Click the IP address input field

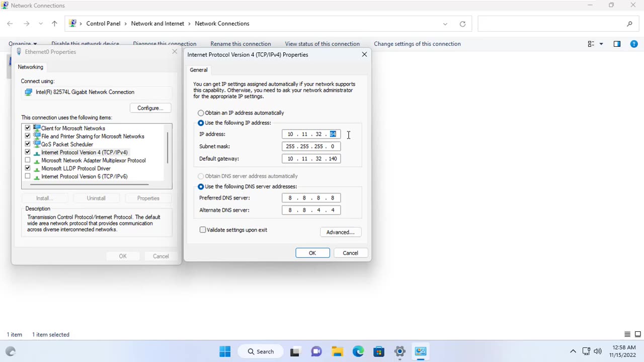(311, 134)
